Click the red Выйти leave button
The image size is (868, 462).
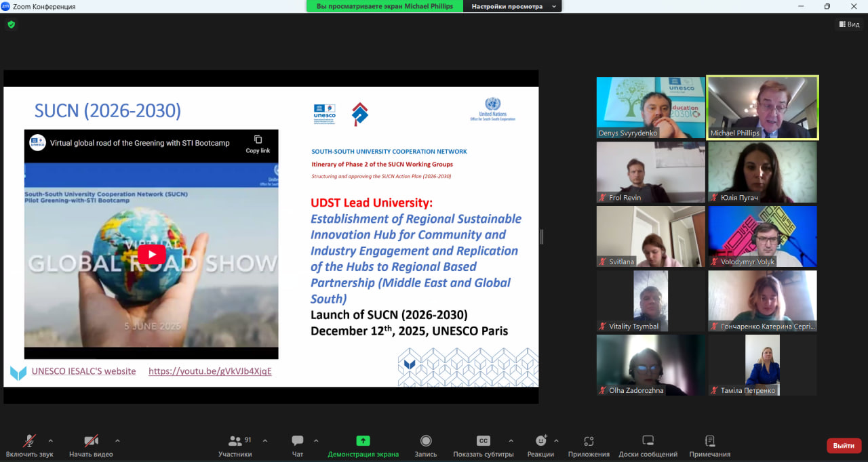tap(844, 445)
